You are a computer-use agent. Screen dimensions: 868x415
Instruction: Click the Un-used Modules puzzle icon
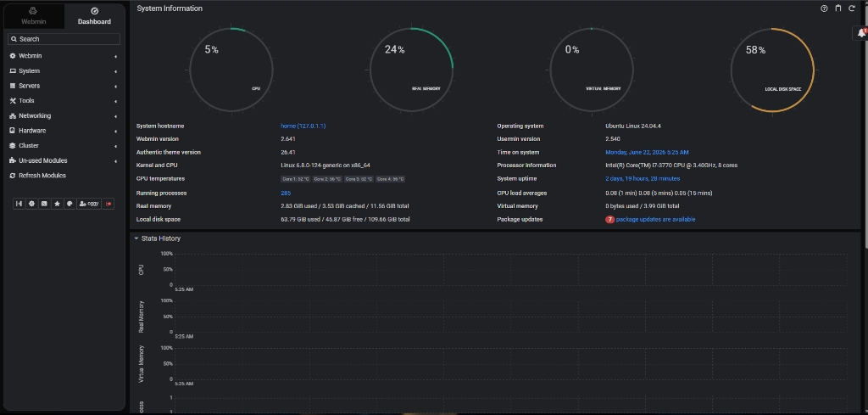tap(14, 160)
